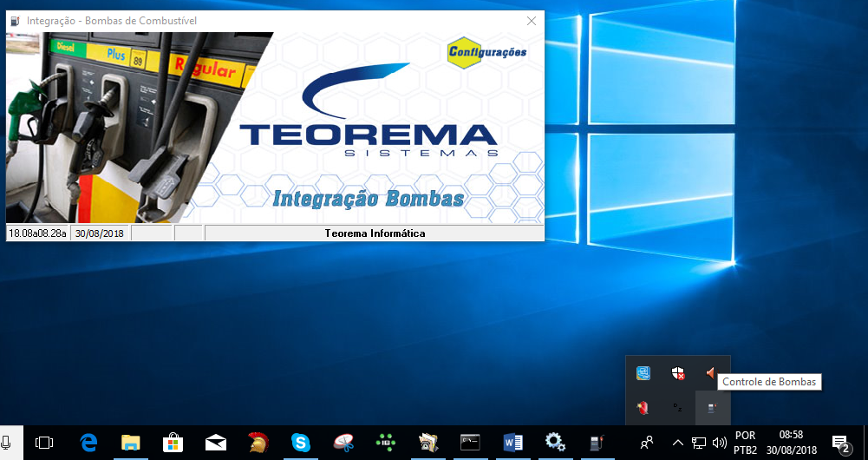Viewport: 868px width, 460px height.
Task: Open Task View on the taskbar
Action: pos(44,443)
